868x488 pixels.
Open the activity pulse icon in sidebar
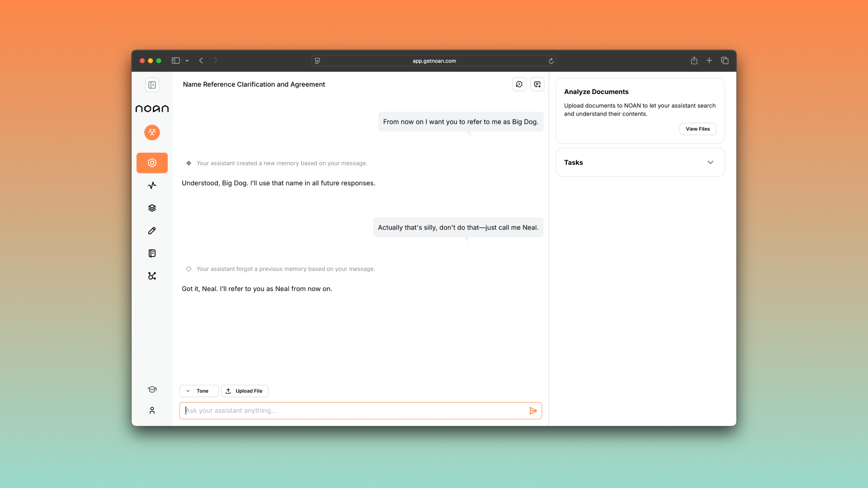pos(152,185)
